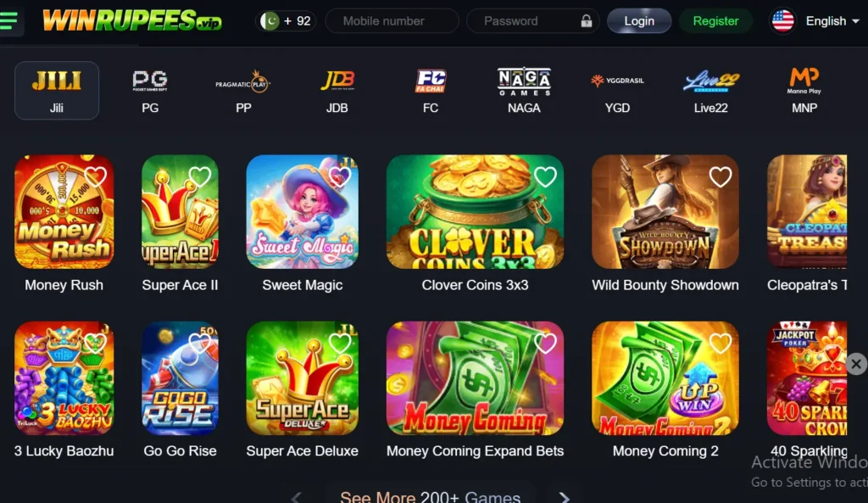
Task: Choose the JDB game provider
Action: (x=337, y=92)
